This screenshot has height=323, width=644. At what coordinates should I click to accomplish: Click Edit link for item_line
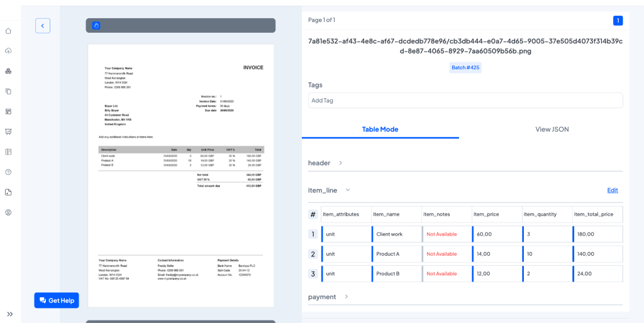tap(612, 190)
